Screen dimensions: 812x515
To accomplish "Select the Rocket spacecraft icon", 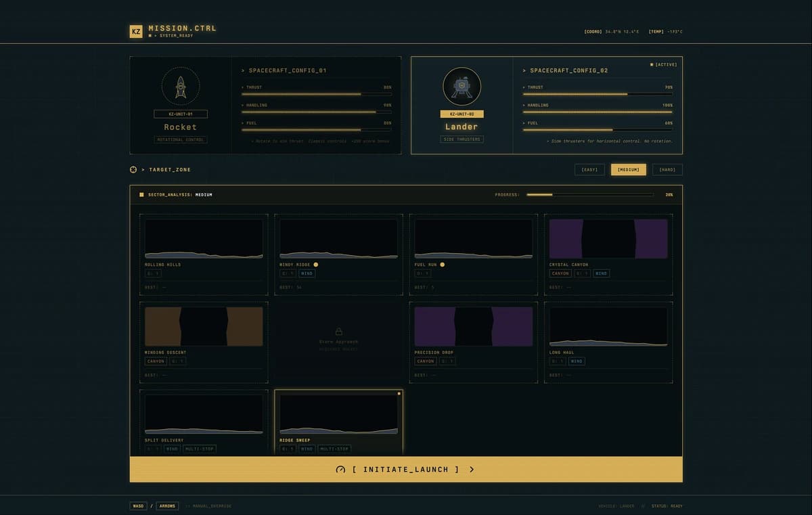I will click(x=181, y=87).
